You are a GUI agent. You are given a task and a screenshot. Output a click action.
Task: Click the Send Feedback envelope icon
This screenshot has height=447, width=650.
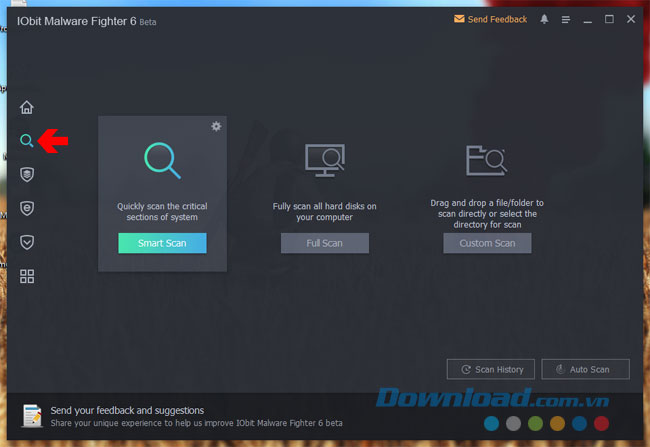pos(459,19)
